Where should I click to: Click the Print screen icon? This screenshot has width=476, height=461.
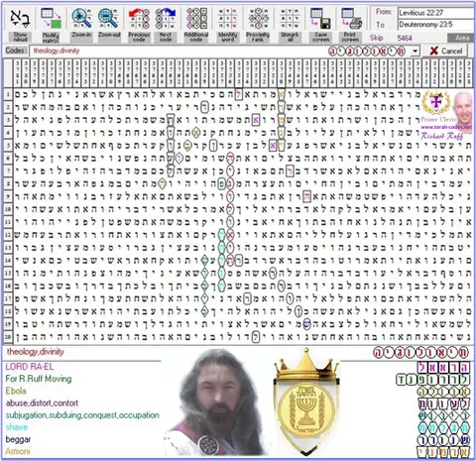[351, 25]
